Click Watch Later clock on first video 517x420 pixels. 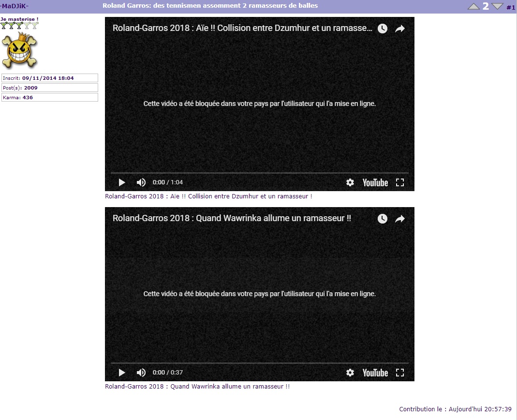383,29
